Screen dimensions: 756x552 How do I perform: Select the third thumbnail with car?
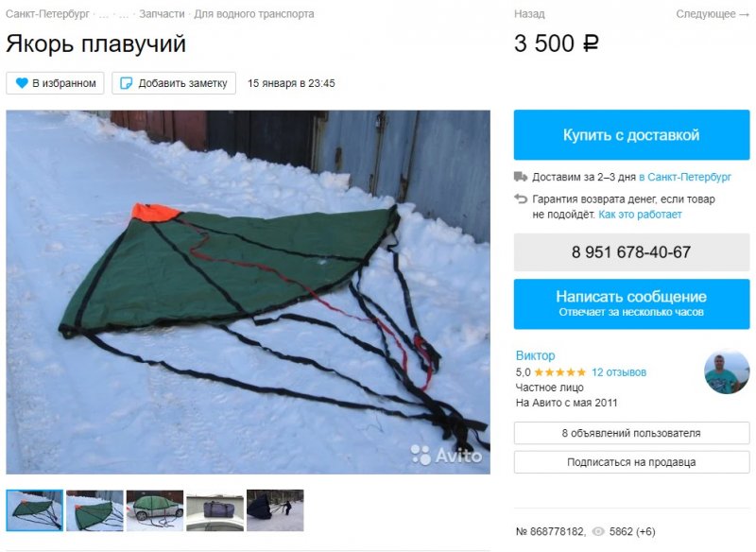(155, 510)
